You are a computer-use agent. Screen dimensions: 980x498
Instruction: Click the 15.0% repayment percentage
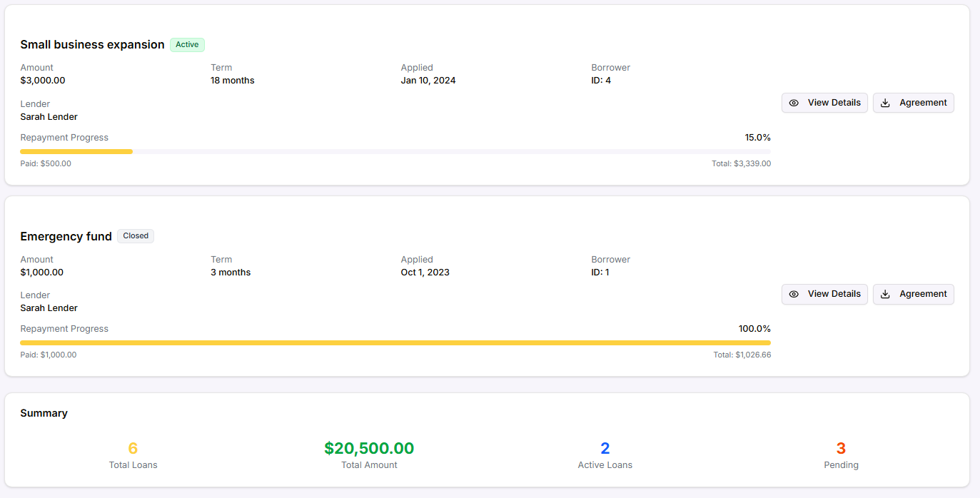point(757,138)
